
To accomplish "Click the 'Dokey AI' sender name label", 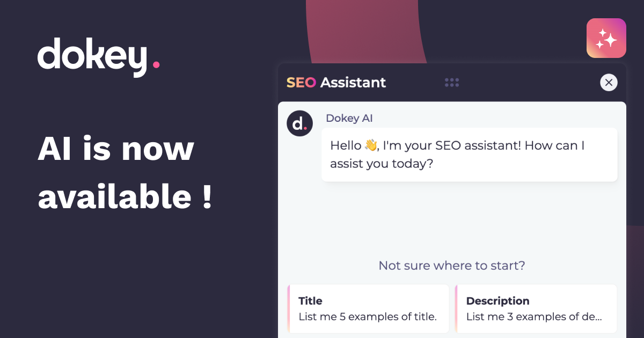I will point(349,118).
